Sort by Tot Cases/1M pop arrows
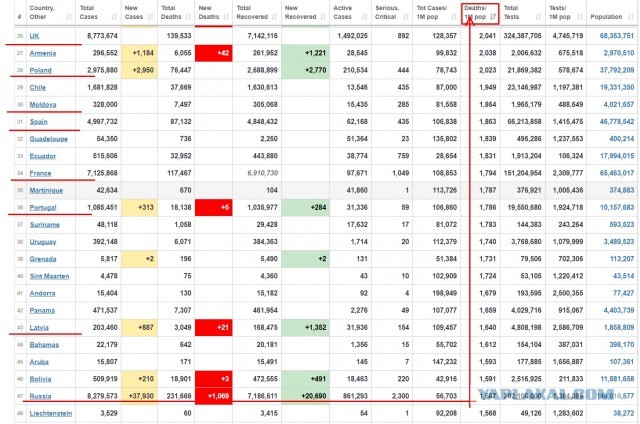Image resolution: width=640 pixels, height=424 pixels. (x=453, y=17)
